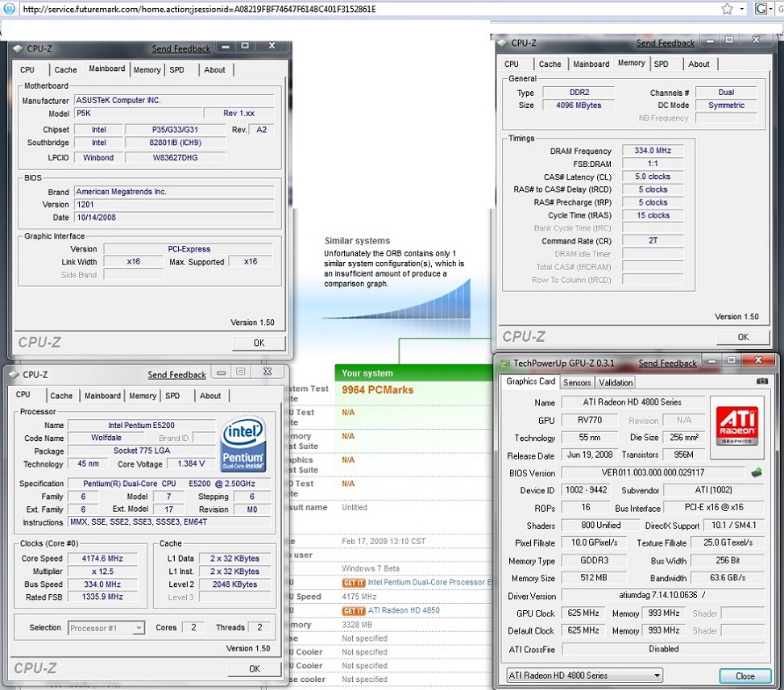Click OK in the bottom-left CPU-Z window
The image size is (784, 690).
tap(255, 669)
